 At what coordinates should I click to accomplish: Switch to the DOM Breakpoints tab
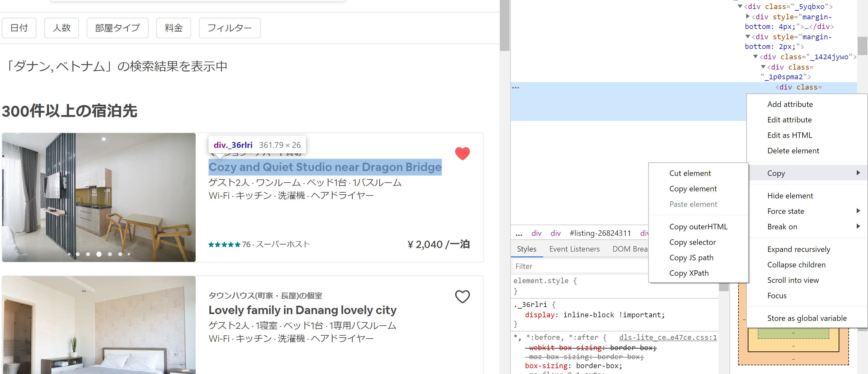[x=630, y=249]
